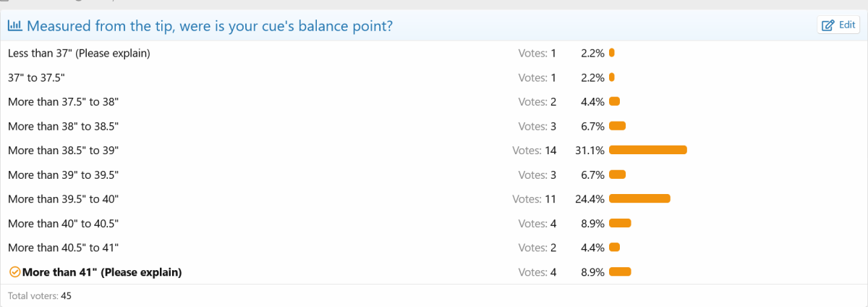Image resolution: width=868 pixels, height=307 pixels.
Task: Open vote count for 37.5" to 38" row
Action: (x=537, y=101)
